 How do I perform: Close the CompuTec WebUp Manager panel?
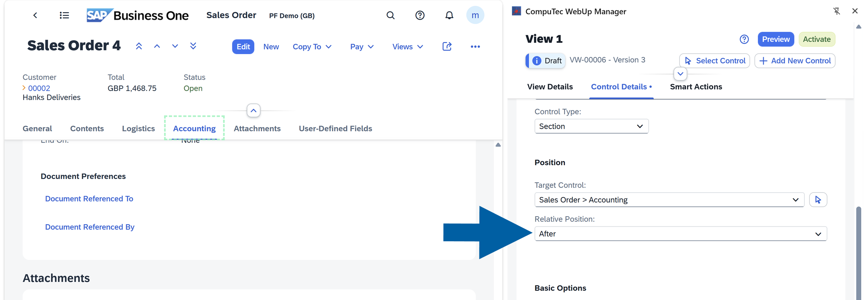pos(855,11)
